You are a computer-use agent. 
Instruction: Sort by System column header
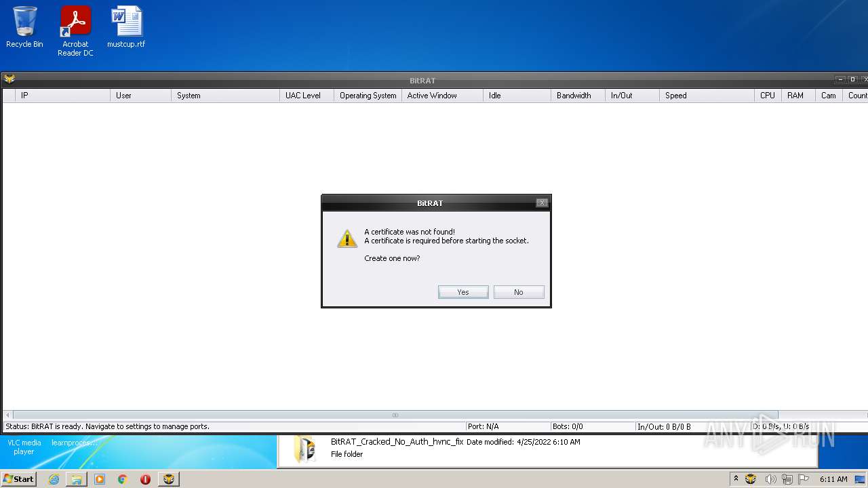(x=225, y=96)
